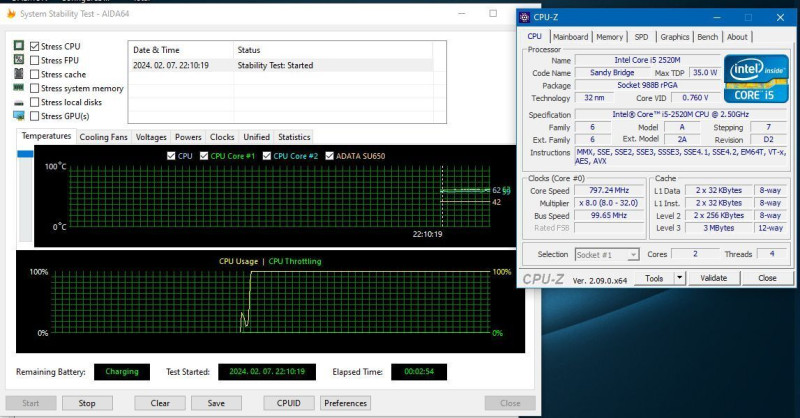Click the RAM module icon beside Stress system memory
Viewport: 800px width, 418px height.
click(x=19, y=88)
